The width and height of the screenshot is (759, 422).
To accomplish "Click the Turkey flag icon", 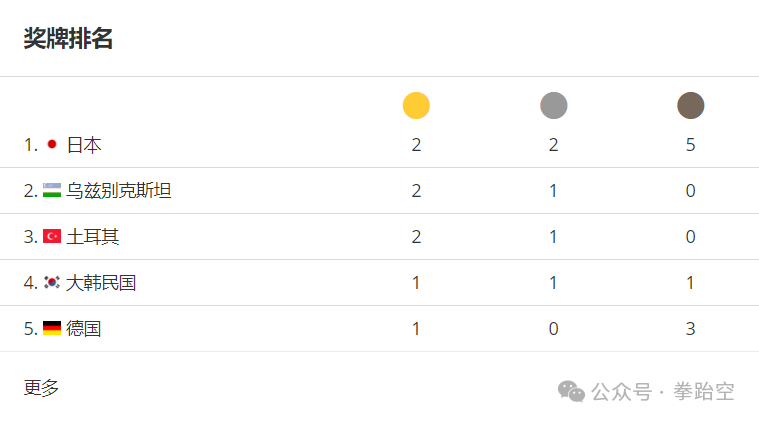I will point(52,236).
